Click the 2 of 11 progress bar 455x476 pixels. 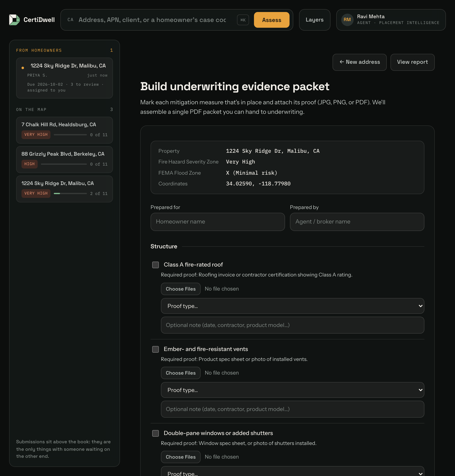coord(70,194)
